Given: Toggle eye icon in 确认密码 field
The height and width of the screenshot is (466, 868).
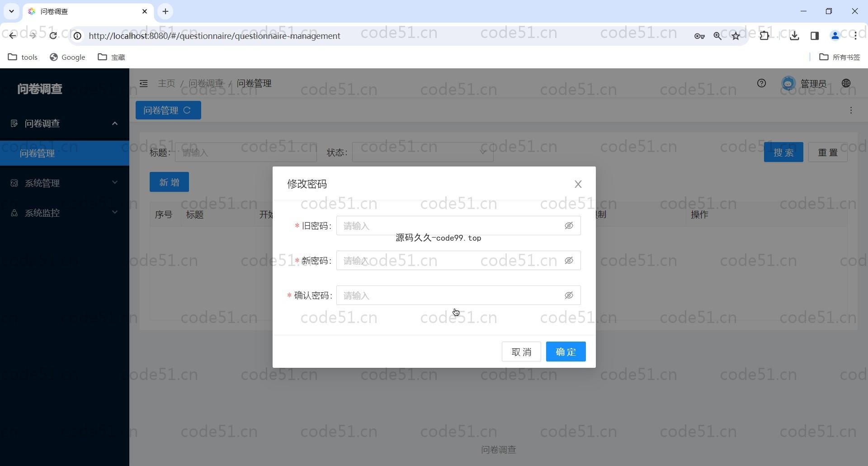Looking at the screenshot, I should (x=569, y=295).
